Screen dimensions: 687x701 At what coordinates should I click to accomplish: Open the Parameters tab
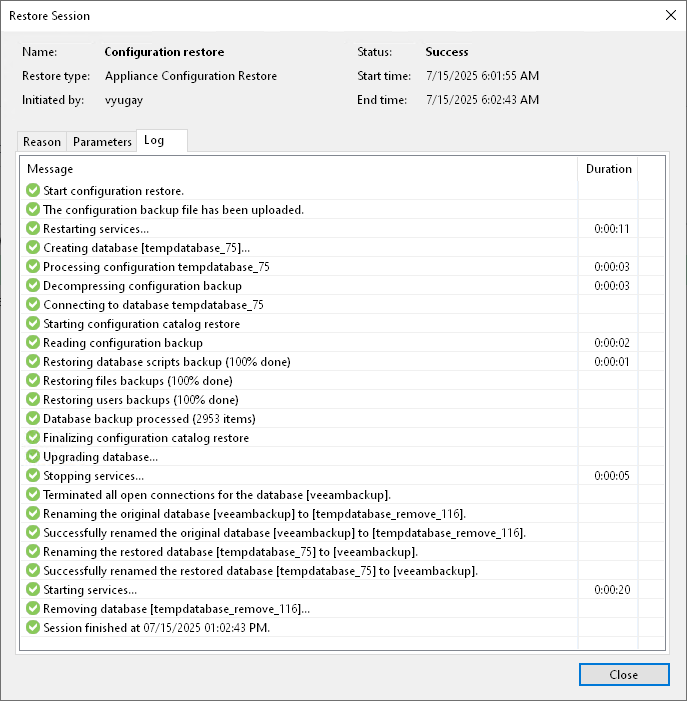pyautogui.click(x=102, y=142)
